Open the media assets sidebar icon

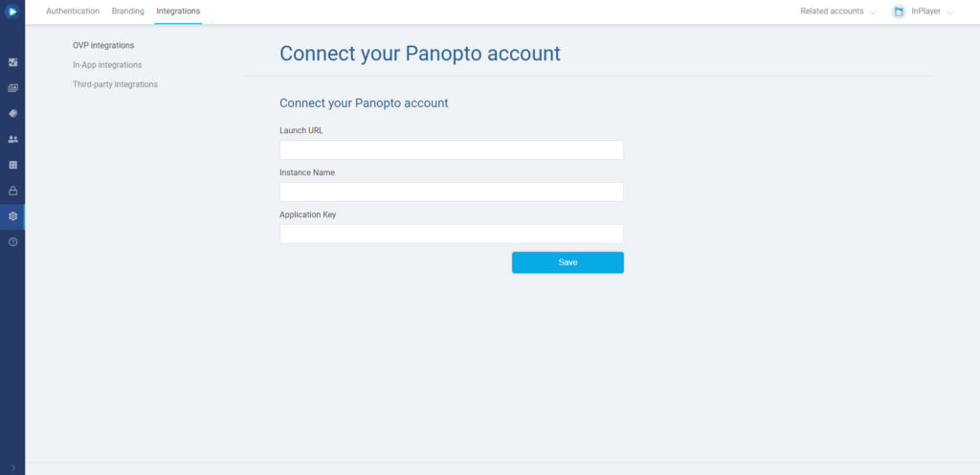(x=12, y=88)
